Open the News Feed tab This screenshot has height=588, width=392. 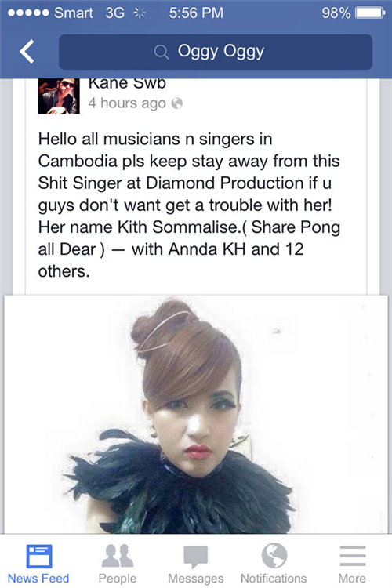coord(38,563)
